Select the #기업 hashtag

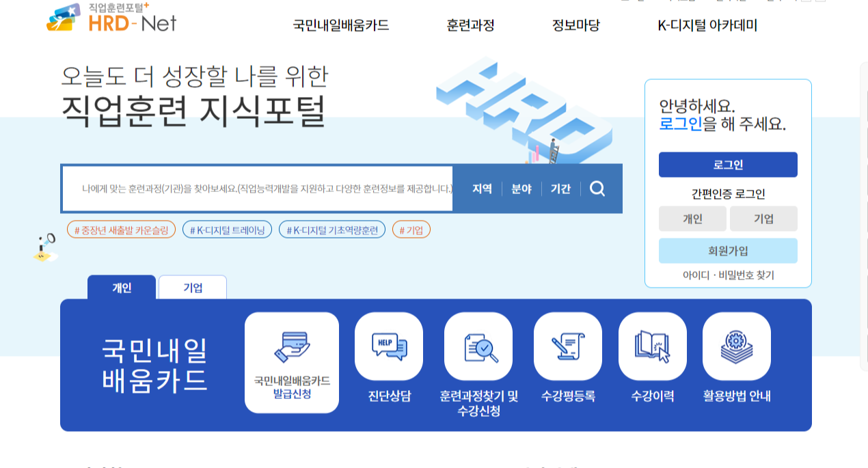(411, 230)
